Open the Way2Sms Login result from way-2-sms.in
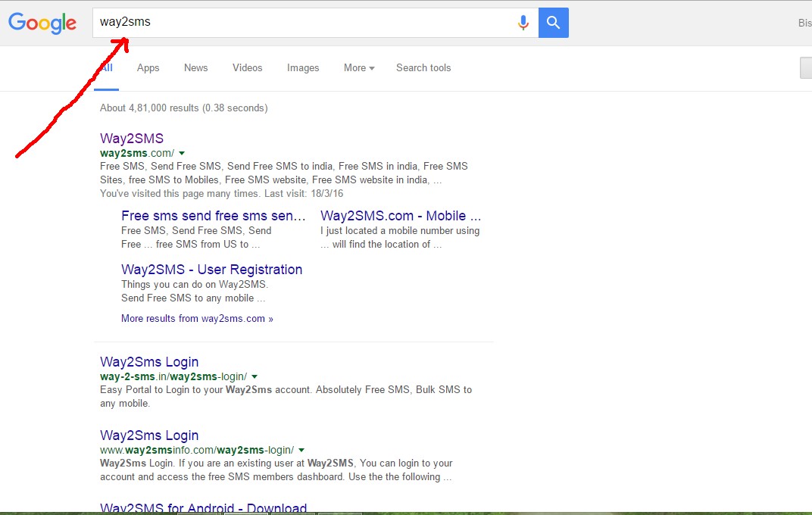 pos(149,362)
